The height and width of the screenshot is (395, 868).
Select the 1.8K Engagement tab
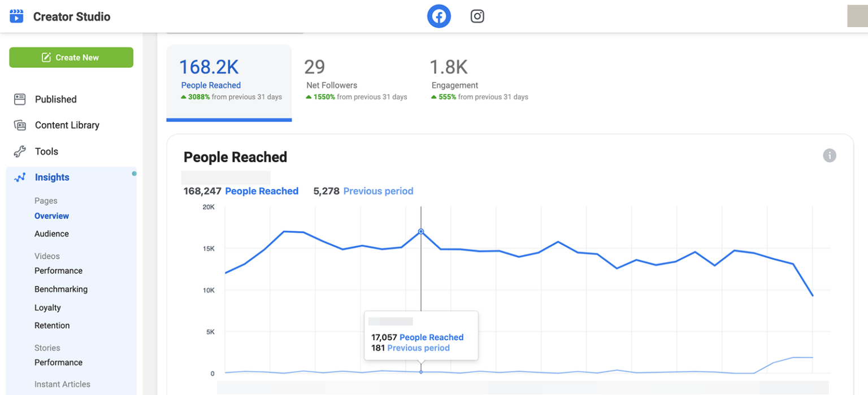479,82
